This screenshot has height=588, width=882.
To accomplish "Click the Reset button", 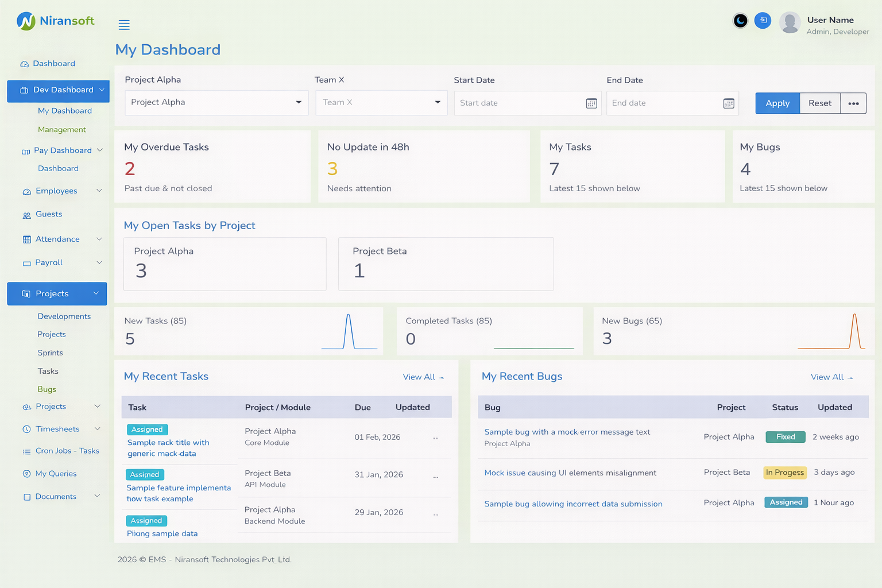I will (819, 103).
